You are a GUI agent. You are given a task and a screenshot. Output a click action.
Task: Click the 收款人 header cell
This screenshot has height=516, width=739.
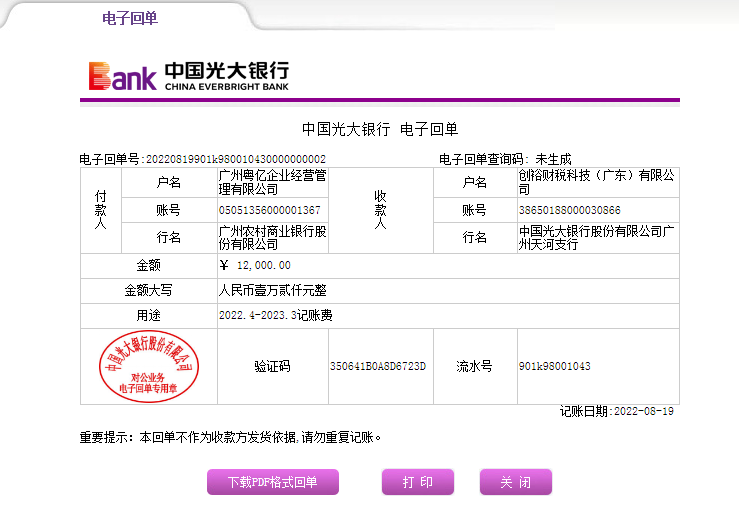pos(380,210)
